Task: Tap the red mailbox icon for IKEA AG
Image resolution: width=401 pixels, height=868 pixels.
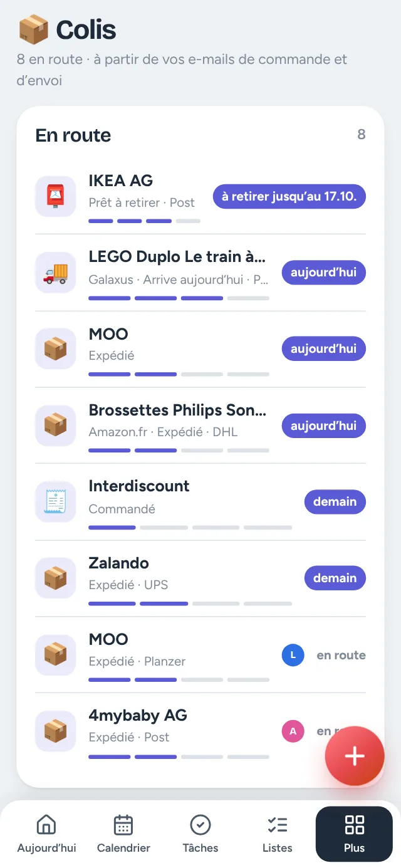Action: [55, 196]
